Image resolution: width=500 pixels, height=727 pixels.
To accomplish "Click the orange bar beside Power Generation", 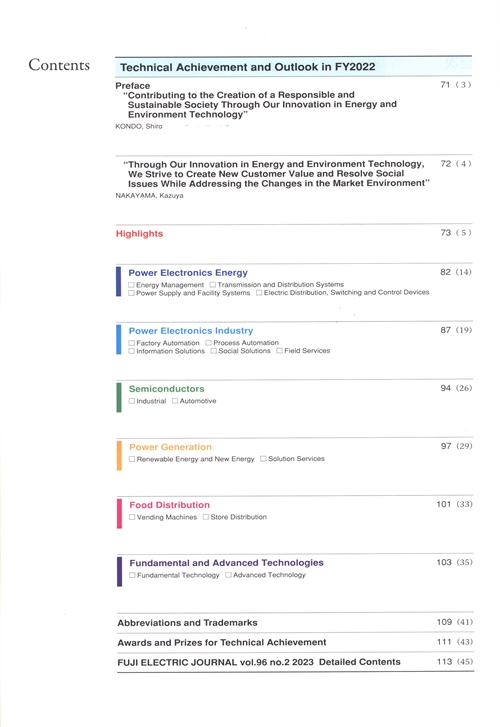I will coord(119,455).
